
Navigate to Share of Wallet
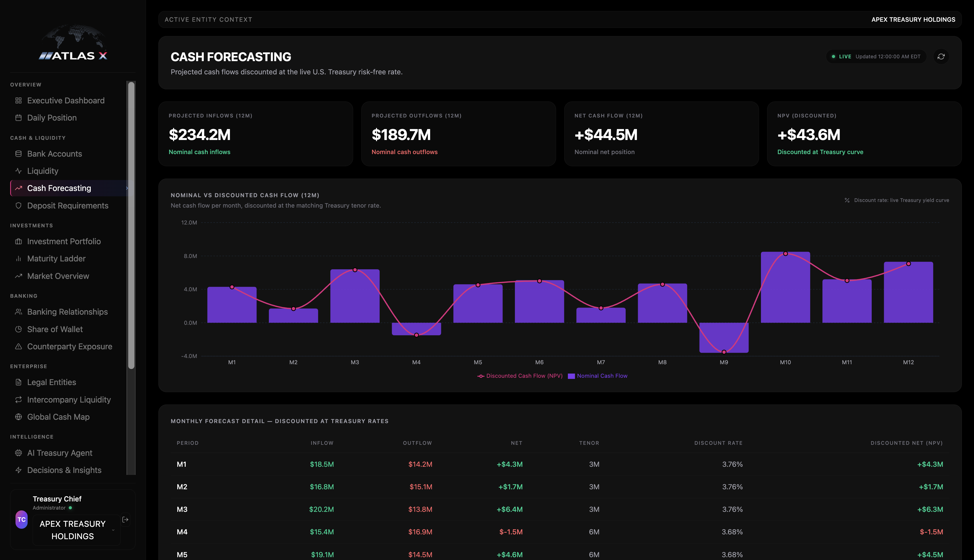pos(55,329)
